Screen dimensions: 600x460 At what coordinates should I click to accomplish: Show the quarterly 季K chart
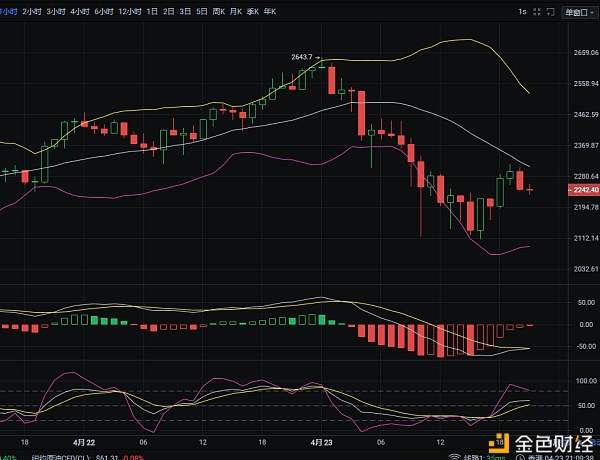[x=253, y=12]
